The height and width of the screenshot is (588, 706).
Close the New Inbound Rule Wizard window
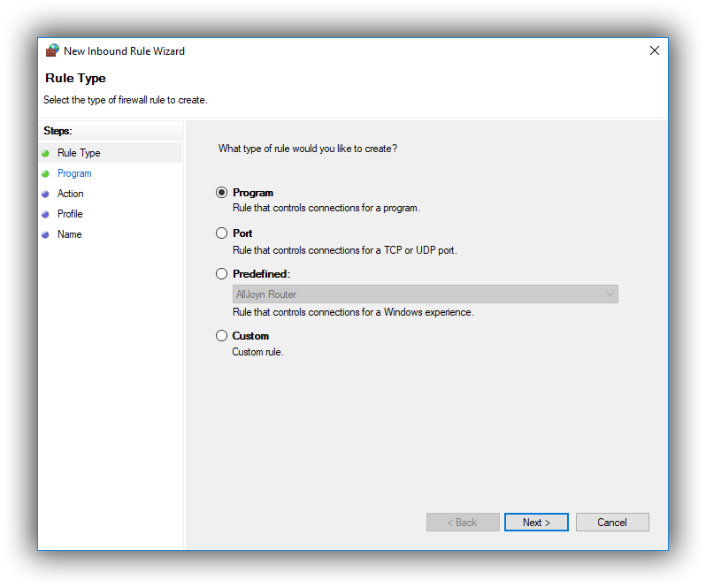coord(654,50)
